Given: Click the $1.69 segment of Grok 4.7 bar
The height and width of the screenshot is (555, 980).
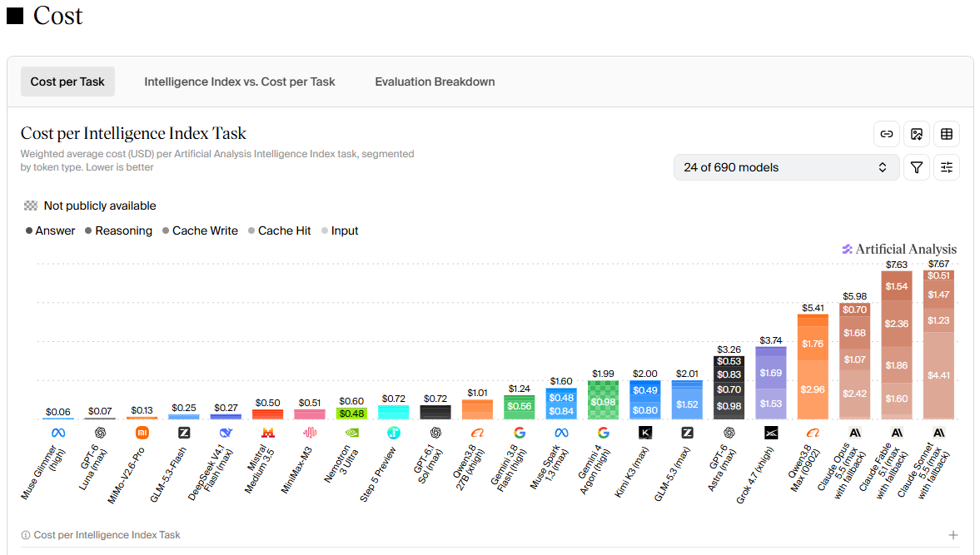Looking at the screenshot, I should click(x=771, y=373).
